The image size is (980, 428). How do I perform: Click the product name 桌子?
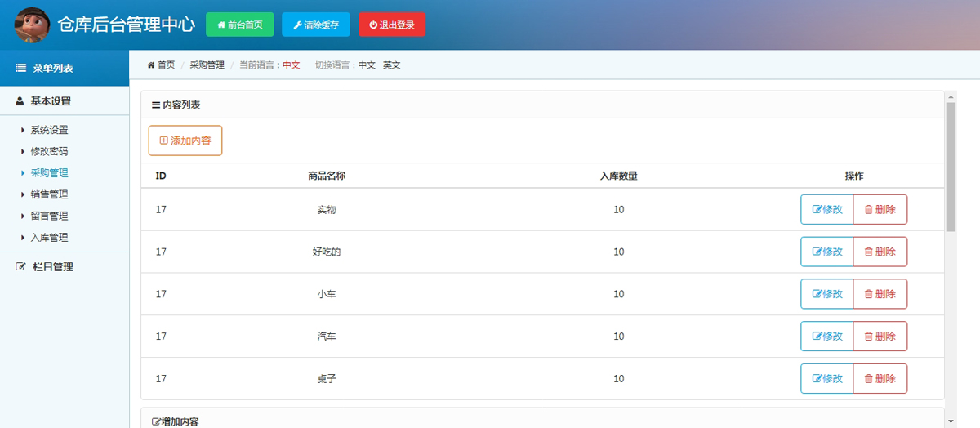pos(327,379)
